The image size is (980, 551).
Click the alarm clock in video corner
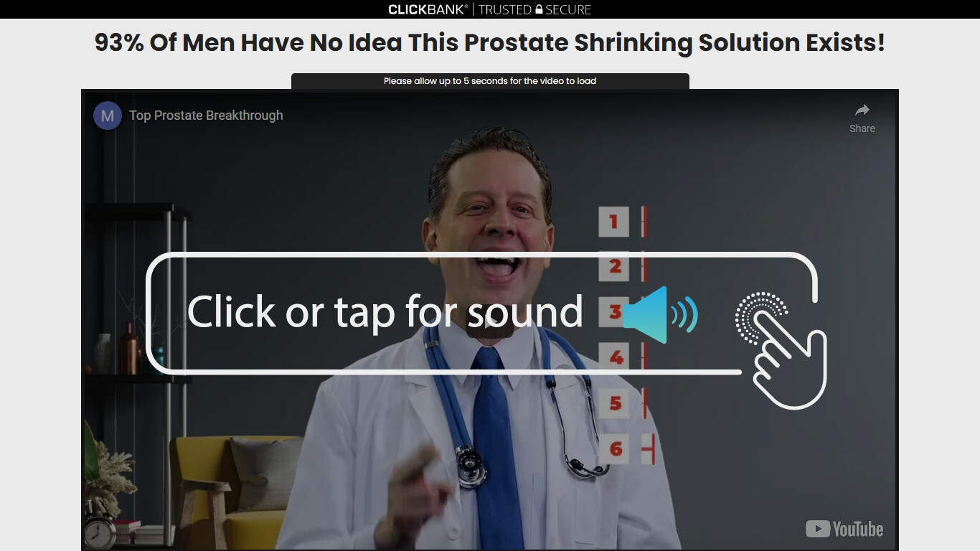tap(100, 532)
